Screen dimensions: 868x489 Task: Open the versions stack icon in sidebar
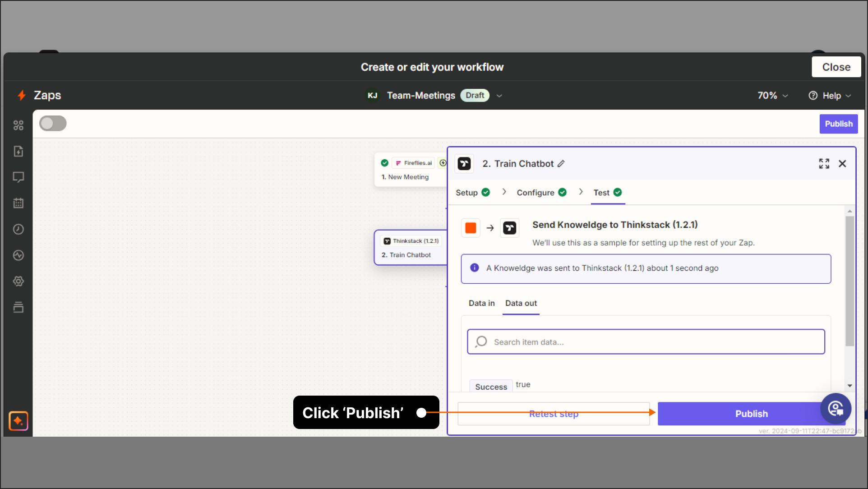pos(18,307)
